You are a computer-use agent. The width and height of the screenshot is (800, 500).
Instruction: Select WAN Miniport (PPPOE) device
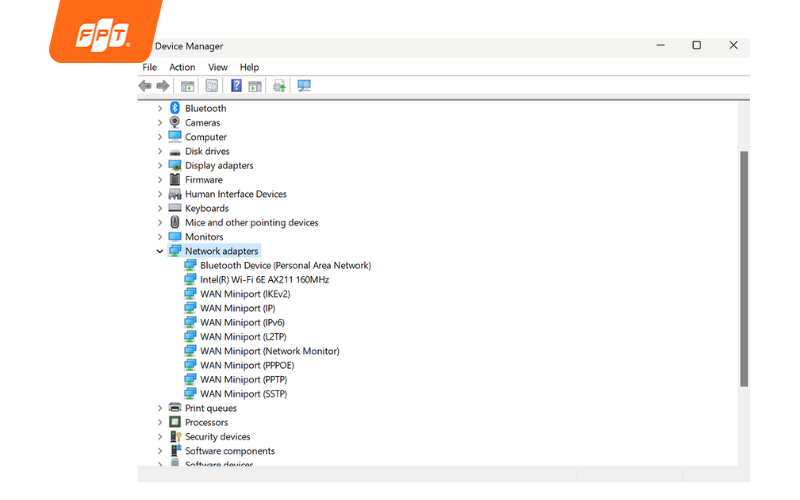(x=247, y=366)
